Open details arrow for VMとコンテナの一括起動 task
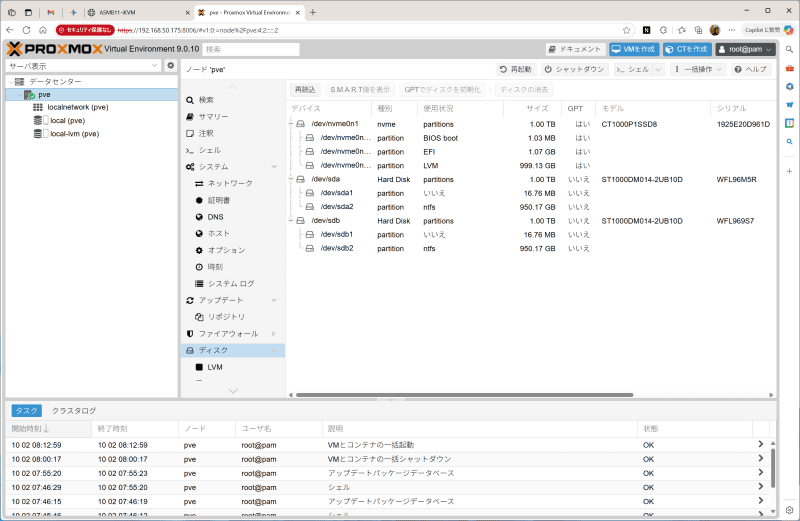The image size is (800, 521). click(761, 444)
